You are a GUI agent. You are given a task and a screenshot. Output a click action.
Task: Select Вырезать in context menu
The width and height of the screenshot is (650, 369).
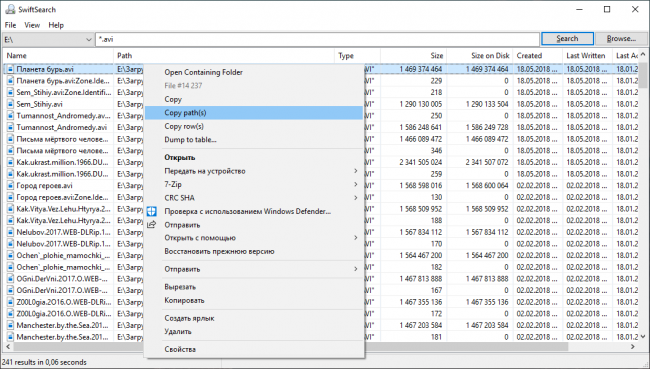point(254,287)
